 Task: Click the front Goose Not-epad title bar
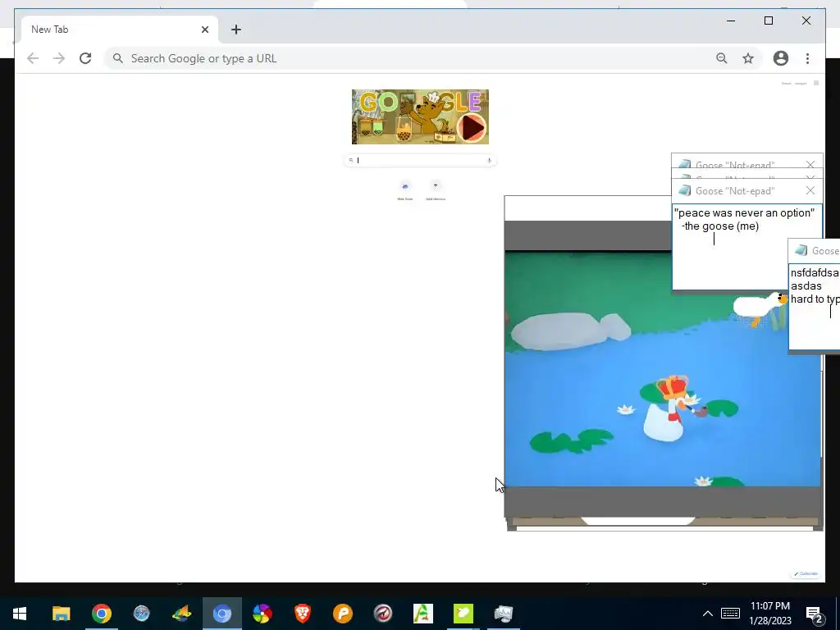(x=747, y=190)
